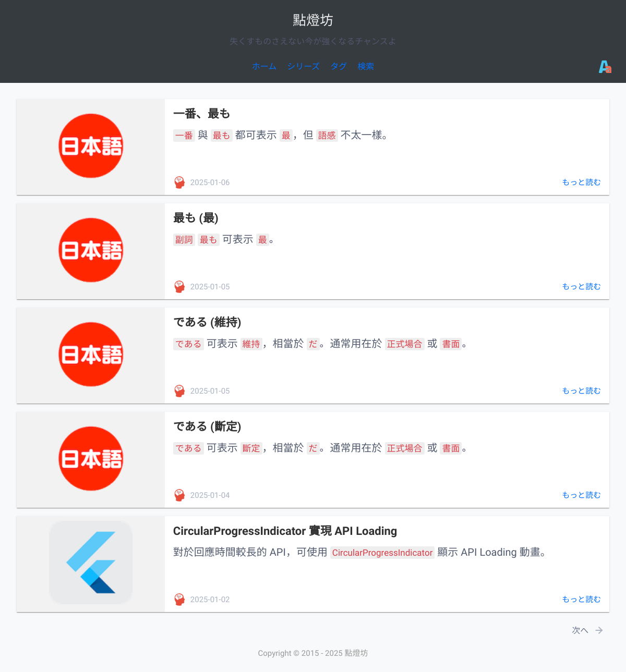Open the である (維持) post title

(x=207, y=322)
